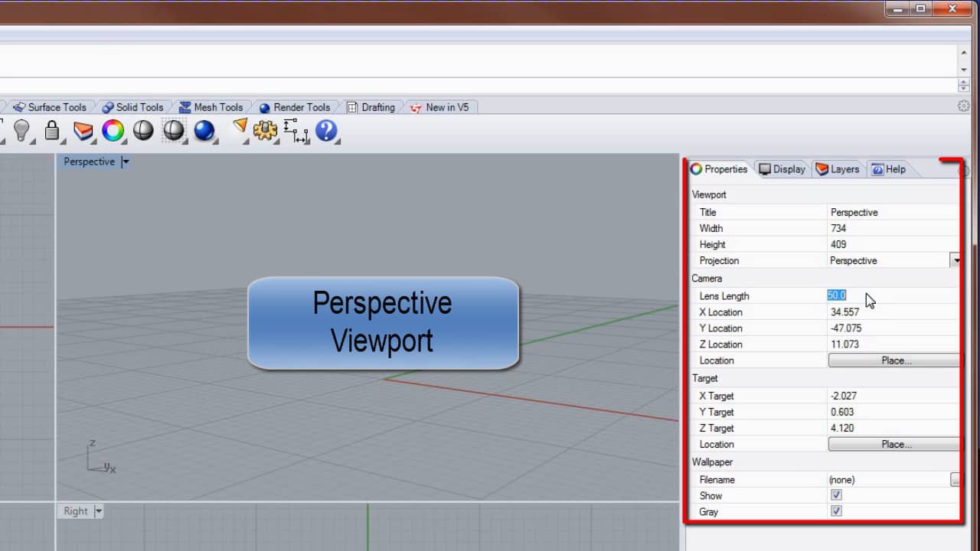The height and width of the screenshot is (551, 980).
Task: Expand the Projection dropdown in Properties
Action: [955, 260]
